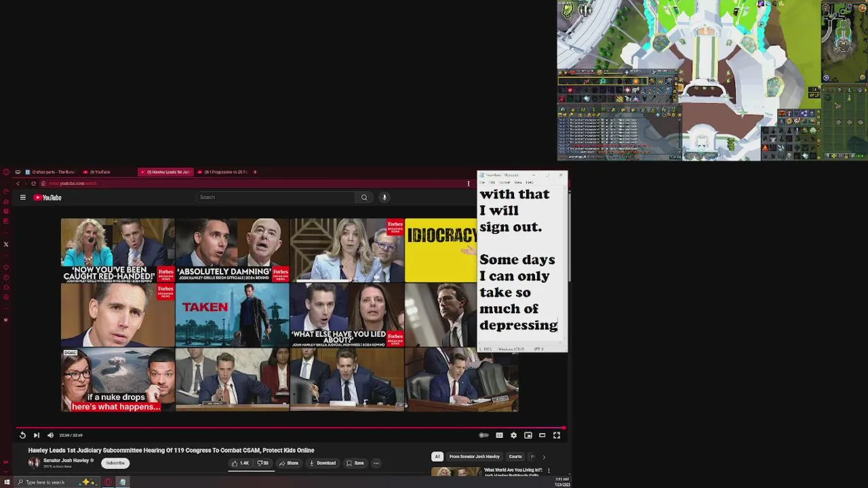868x488 pixels.
Task: Replay the finished video
Action: click(22, 435)
